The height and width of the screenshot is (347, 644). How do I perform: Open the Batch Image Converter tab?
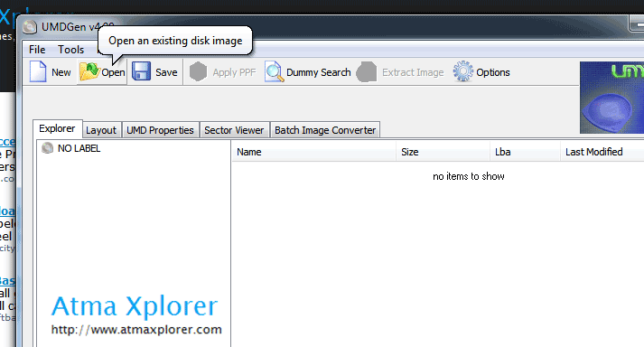[x=325, y=130]
